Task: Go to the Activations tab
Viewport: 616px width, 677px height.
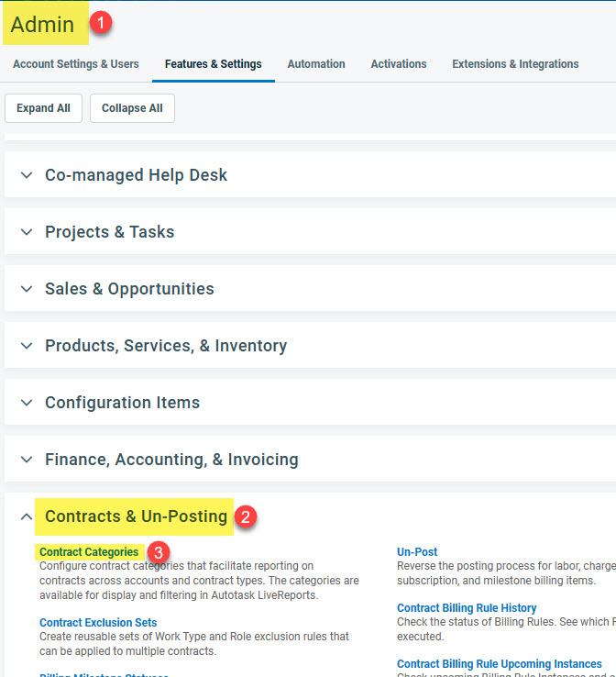Action: (x=398, y=64)
